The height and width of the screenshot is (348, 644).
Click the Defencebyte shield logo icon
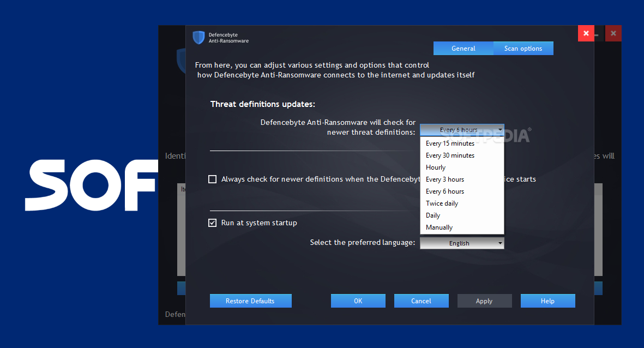(199, 38)
